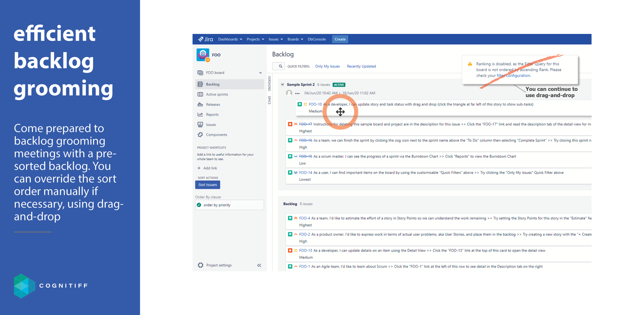The image size is (644, 315).
Task: Collapse Sample Sprint 2 with triangle
Action: [x=283, y=85]
